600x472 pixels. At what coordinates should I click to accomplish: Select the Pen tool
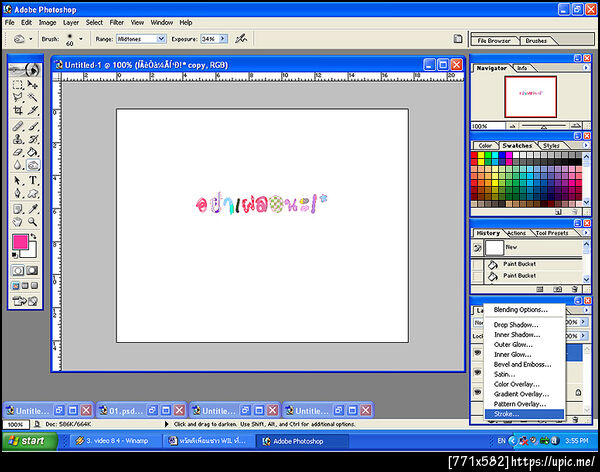coord(18,193)
